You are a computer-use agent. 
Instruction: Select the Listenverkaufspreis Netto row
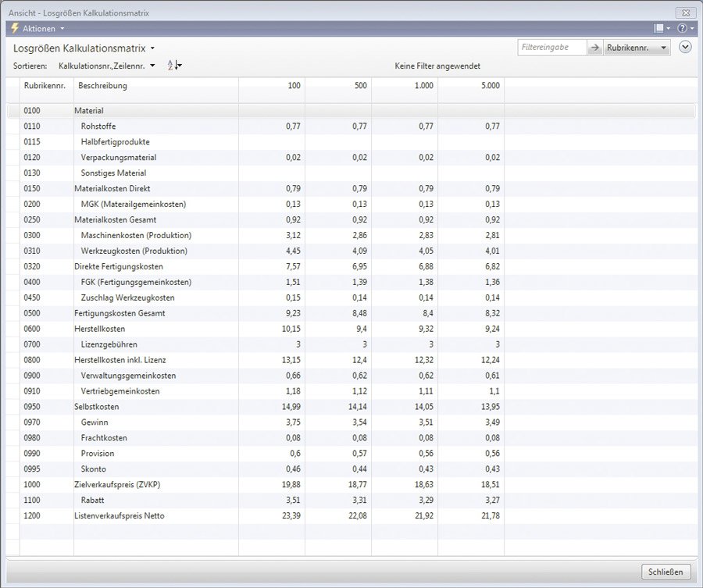351,516
